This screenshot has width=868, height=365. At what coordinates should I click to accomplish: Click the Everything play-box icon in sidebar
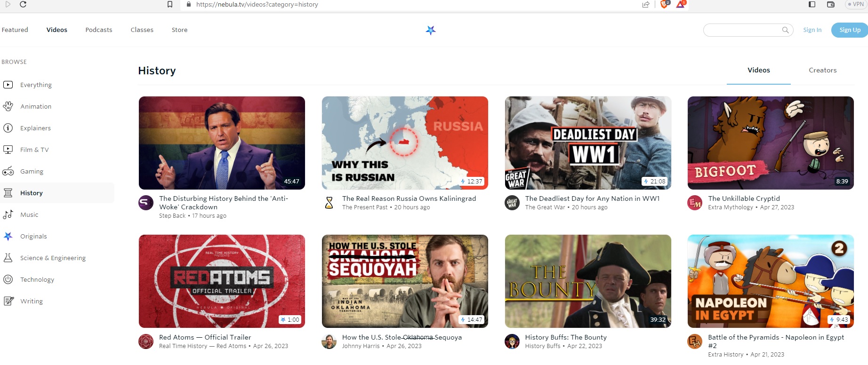(x=8, y=85)
